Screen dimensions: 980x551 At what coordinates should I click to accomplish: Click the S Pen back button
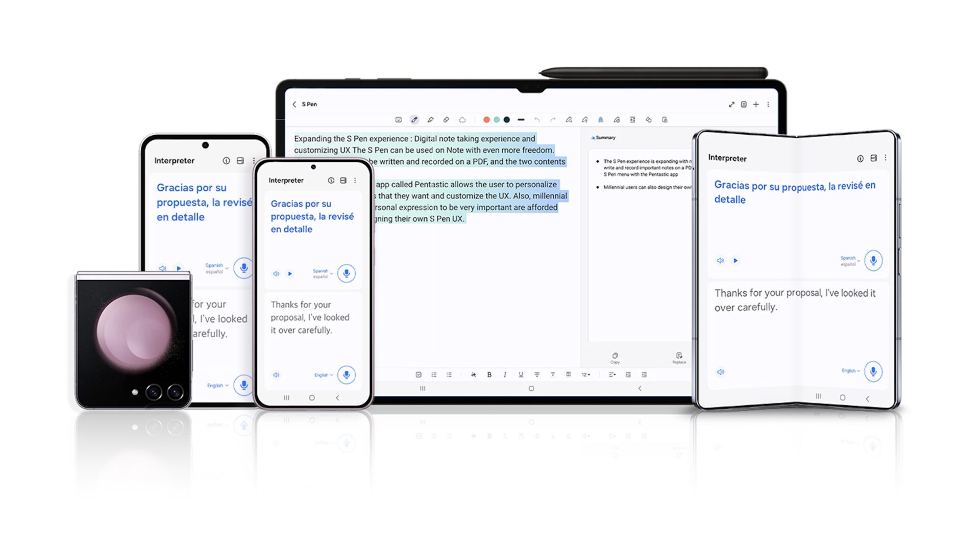tap(293, 104)
